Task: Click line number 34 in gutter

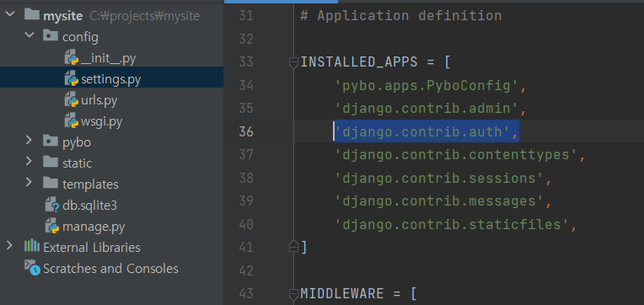Action: tap(246, 85)
